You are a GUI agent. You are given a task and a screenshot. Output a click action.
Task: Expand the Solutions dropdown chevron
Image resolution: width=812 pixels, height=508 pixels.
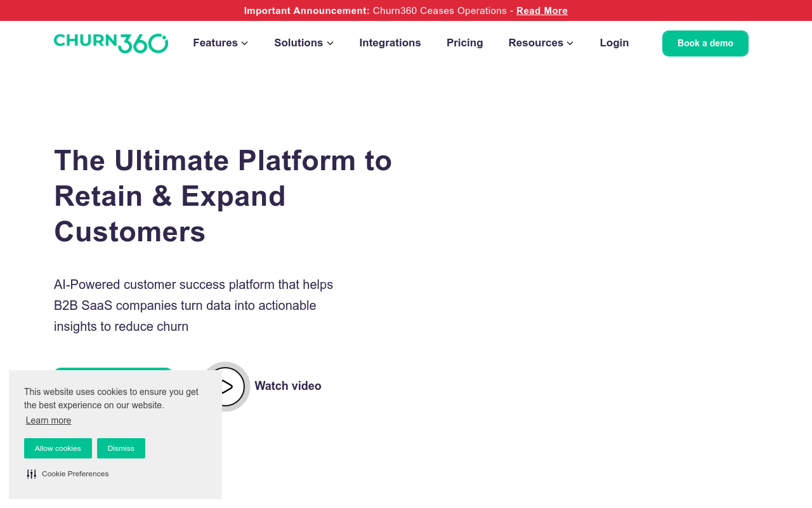330,43
